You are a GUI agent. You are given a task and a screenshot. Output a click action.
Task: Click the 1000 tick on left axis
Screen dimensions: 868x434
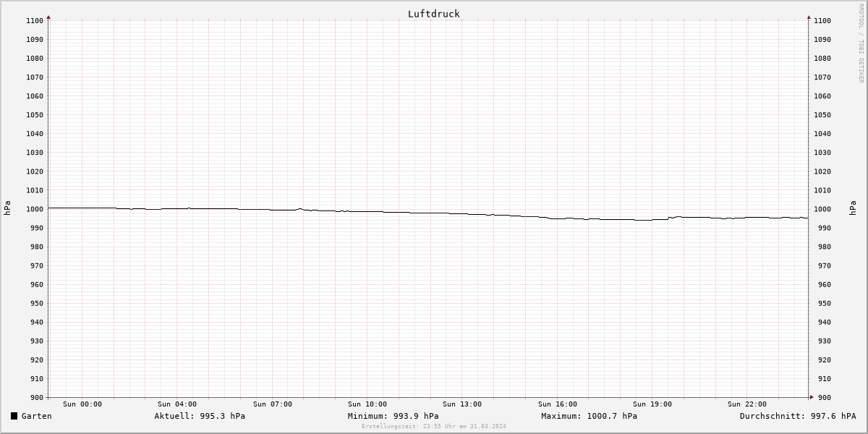click(35, 209)
